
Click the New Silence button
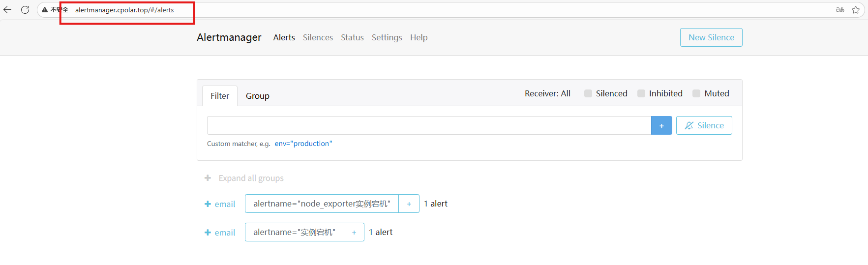coord(711,37)
